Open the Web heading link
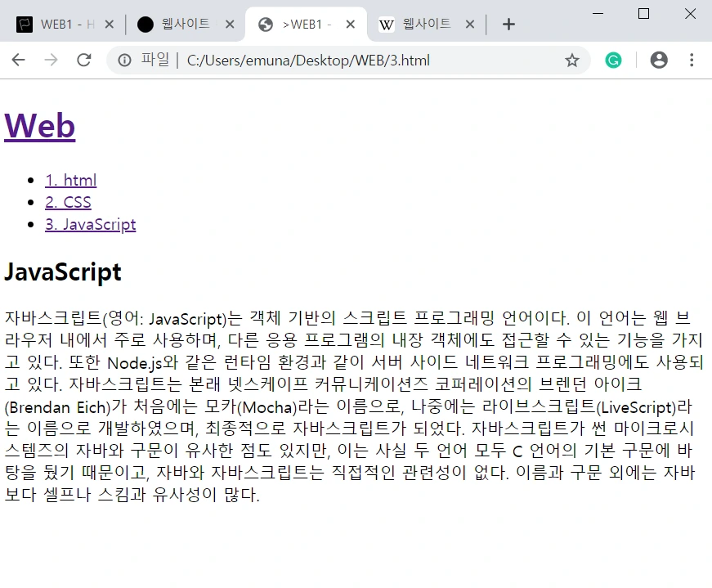 coord(39,125)
